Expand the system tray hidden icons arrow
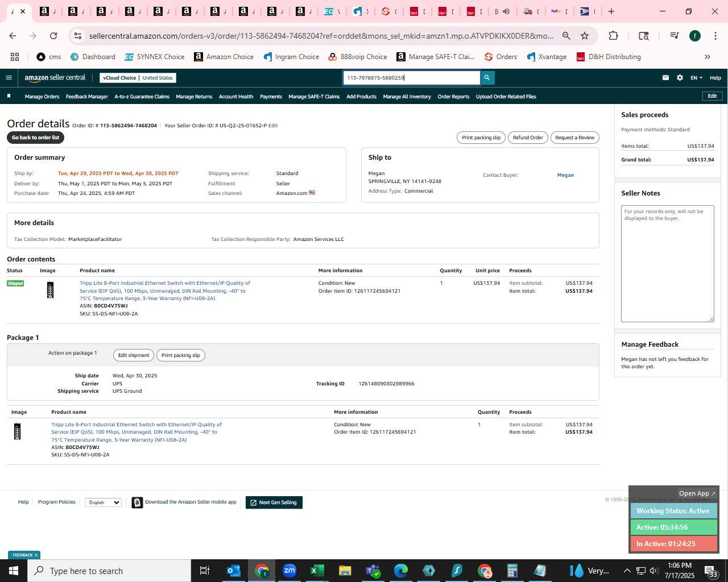 [x=627, y=571]
